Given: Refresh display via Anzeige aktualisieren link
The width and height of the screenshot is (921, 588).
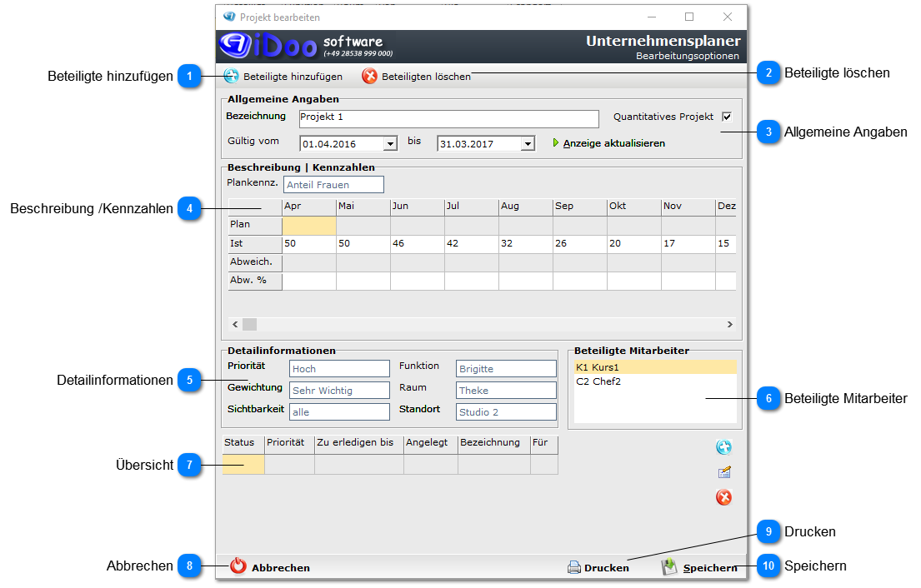Looking at the screenshot, I should click(613, 143).
